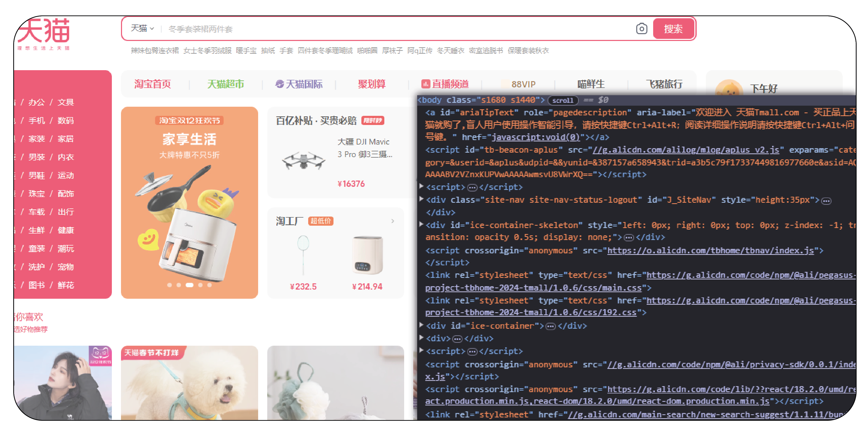This screenshot has height=431, width=868.
Task: Open the woman jacket recommendation card
Action: [63, 383]
